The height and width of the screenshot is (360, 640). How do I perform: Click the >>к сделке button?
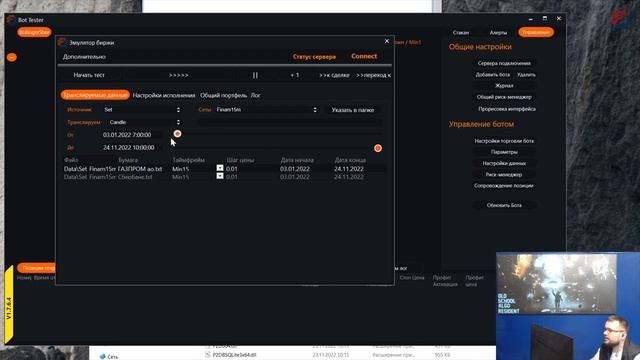[334, 75]
